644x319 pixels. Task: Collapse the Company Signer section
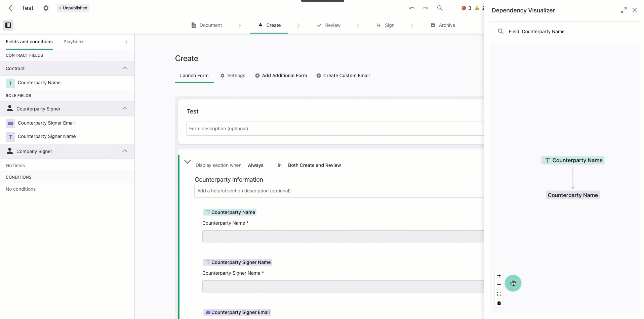(x=125, y=151)
